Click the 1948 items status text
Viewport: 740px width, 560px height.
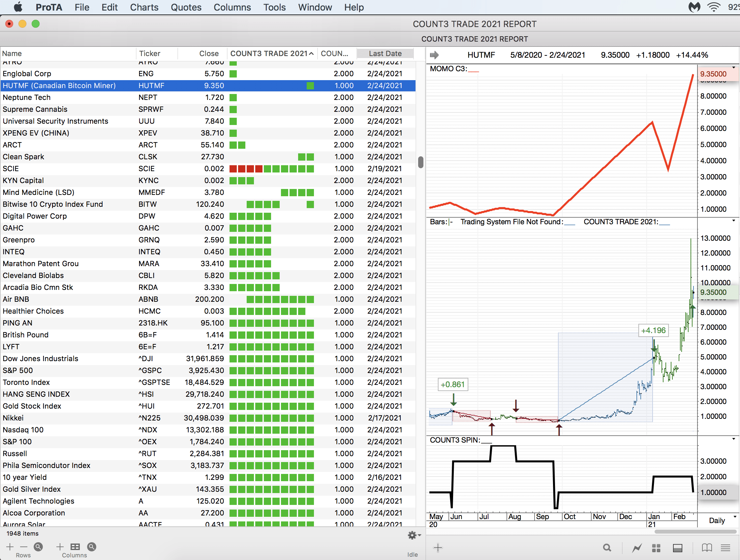pos(22,534)
